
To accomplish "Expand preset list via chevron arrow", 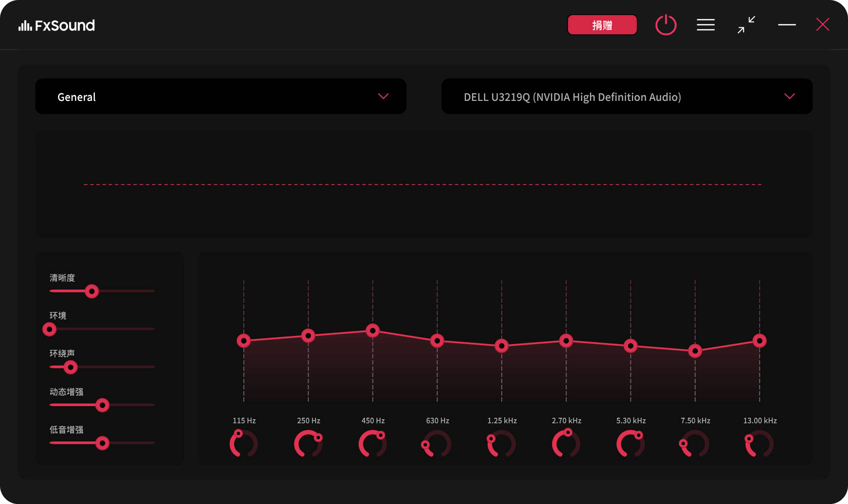I will (384, 96).
